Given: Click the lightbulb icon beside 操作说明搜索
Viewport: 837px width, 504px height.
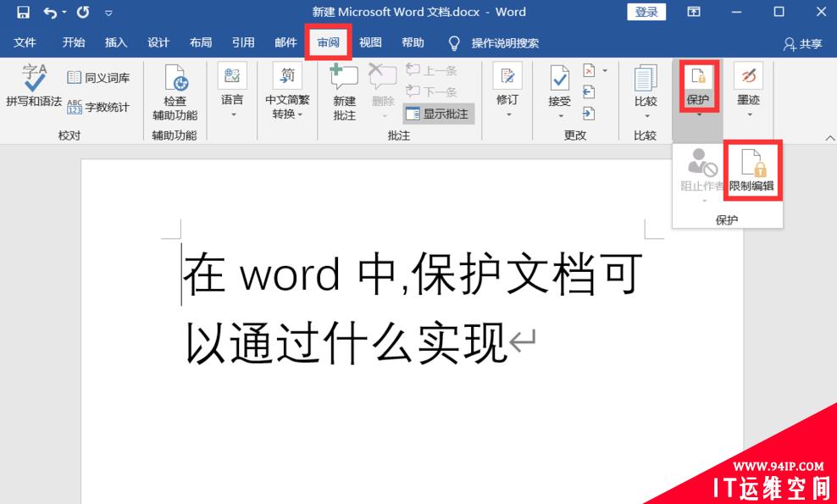Looking at the screenshot, I should (x=454, y=43).
